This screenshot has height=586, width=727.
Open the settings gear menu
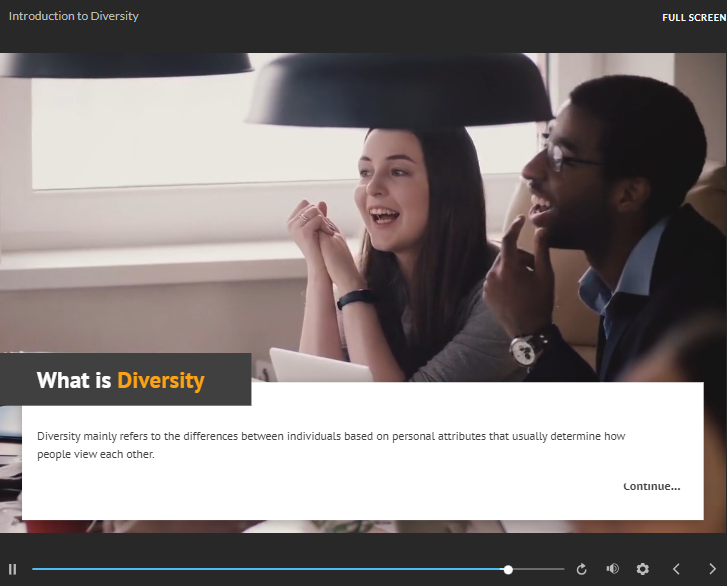643,569
